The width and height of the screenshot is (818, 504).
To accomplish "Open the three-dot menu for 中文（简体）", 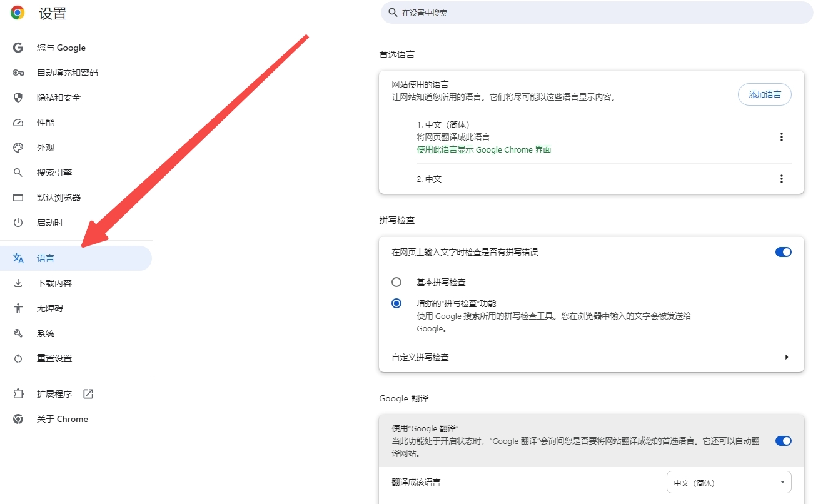I will click(x=781, y=137).
